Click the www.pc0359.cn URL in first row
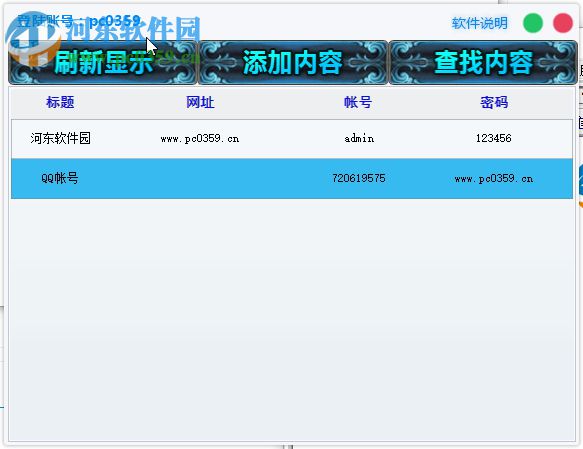The width and height of the screenshot is (583, 449). coord(200,139)
